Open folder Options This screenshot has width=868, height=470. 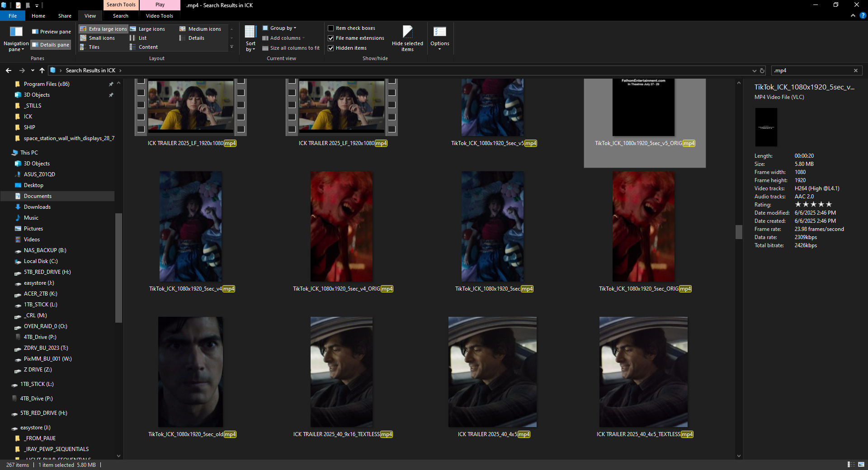click(x=439, y=39)
